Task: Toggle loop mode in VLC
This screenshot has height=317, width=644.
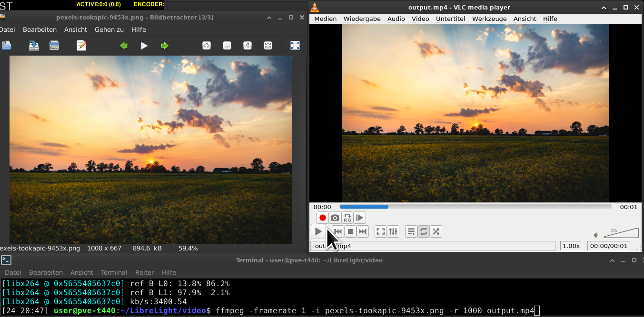Action: tap(423, 231)
